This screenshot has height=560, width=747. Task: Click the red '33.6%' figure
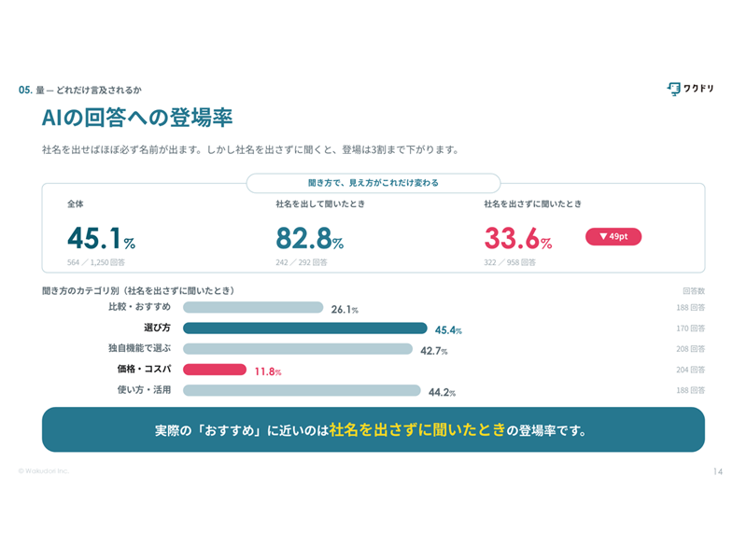(518, 238)
